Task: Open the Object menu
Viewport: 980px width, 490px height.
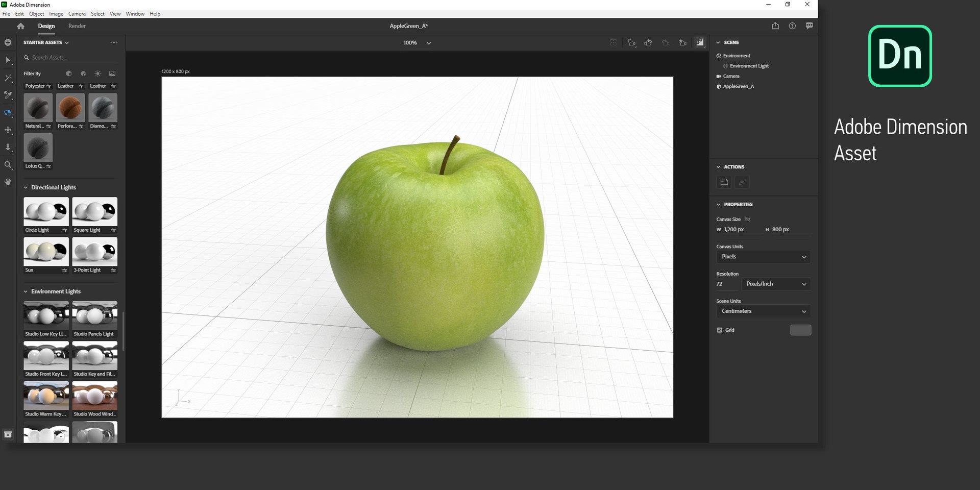Action: [x=37, y=14]
